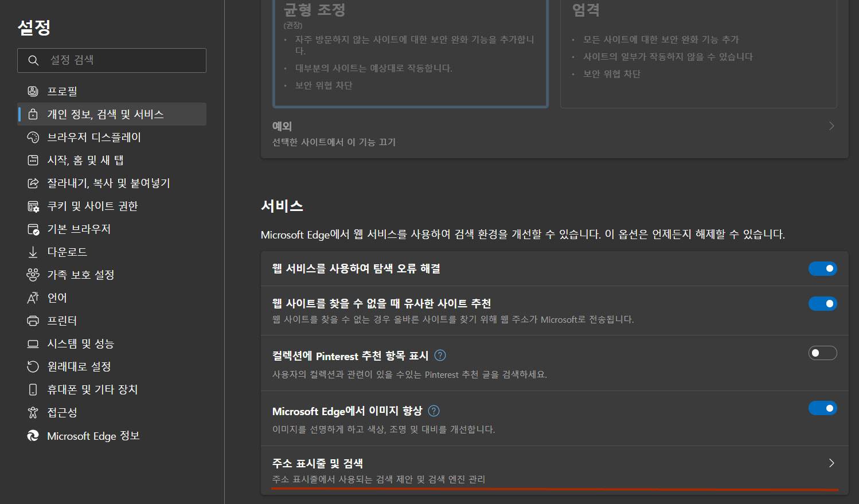
Task: Open 원래대로 설정 page
Action: coord(112,366)
